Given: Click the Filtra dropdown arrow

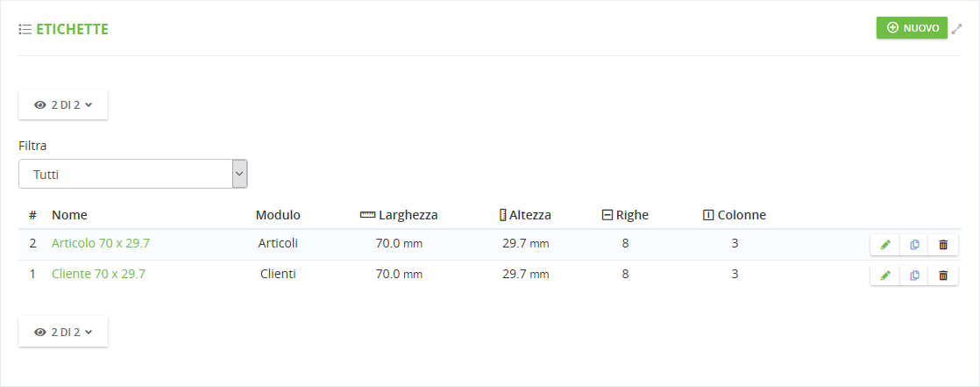Looking at the screenshot, I should (x=239, y=174).
